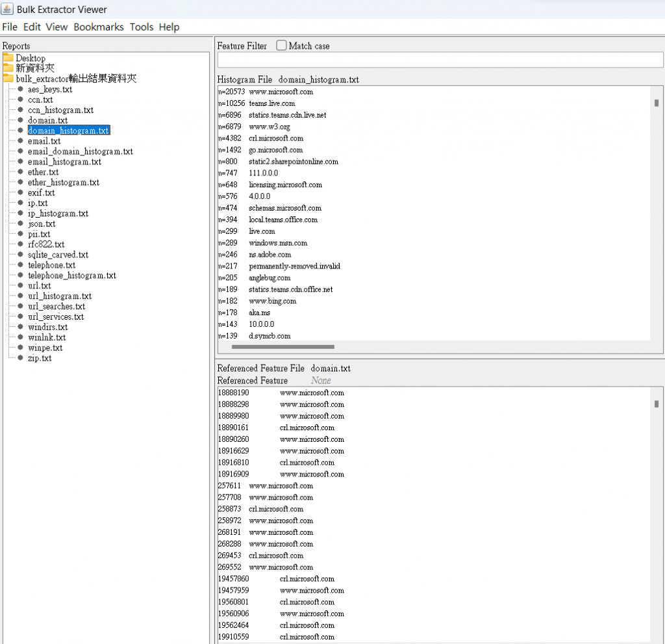The image size is (665, 644).
Task: Select rfc822.txt report
Action: click(x=46, y=244)
